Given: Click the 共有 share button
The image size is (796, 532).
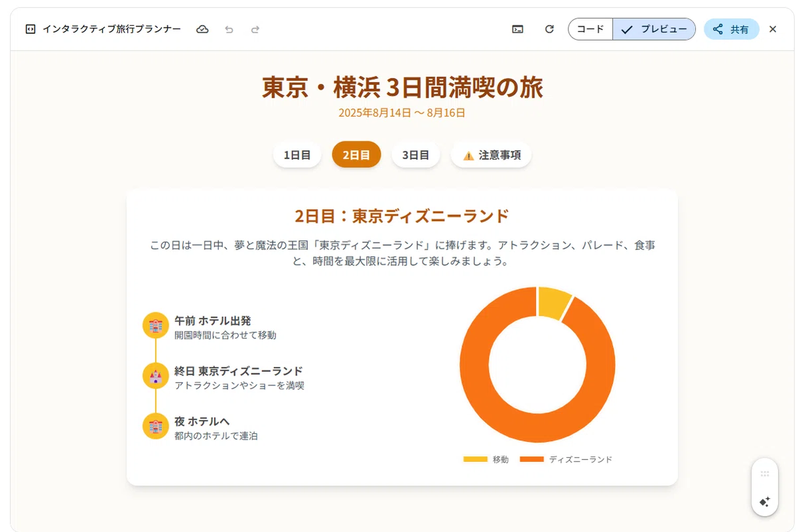Looking at the screenshot, I should (731, 29).
